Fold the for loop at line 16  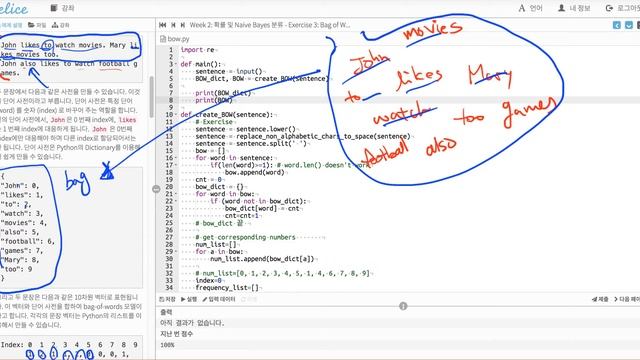pos(176,158)
